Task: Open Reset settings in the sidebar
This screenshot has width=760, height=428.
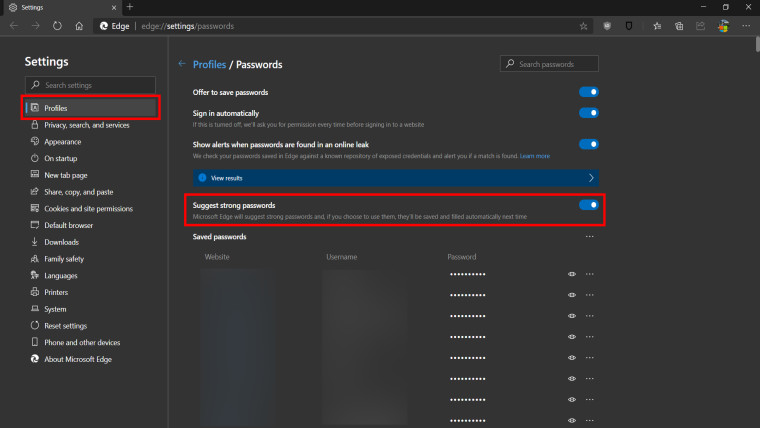Action: (65, 326)
